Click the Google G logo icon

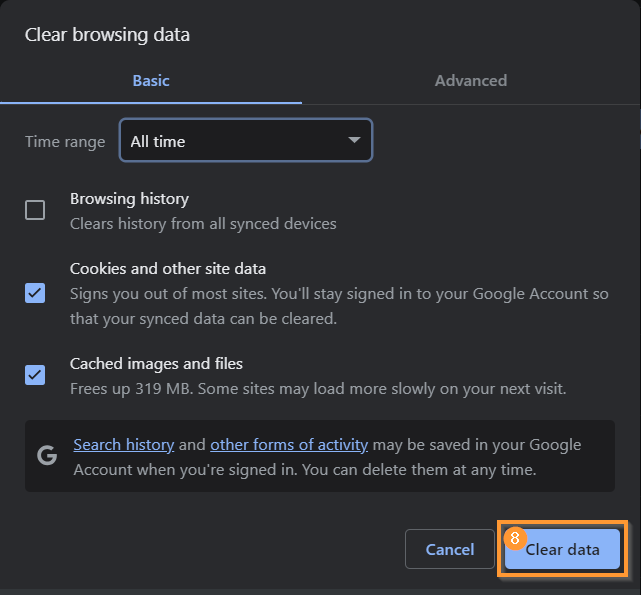47,456
